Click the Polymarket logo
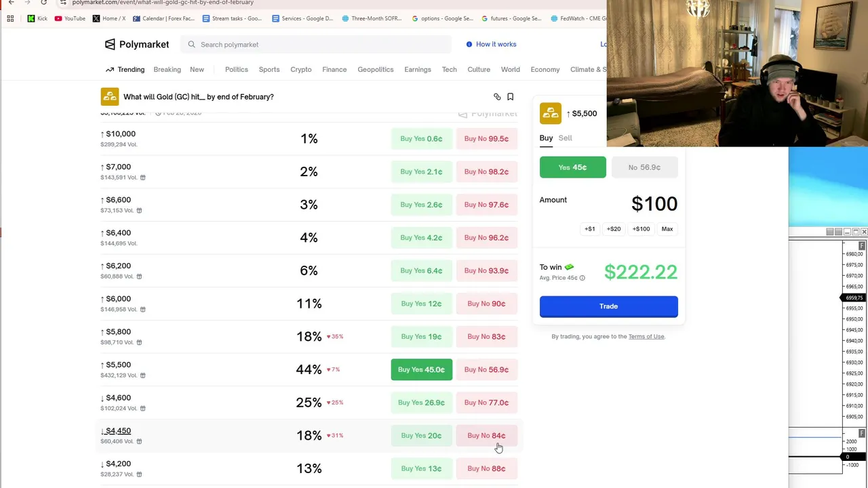The image size is (868, 488). pos(137,44)
